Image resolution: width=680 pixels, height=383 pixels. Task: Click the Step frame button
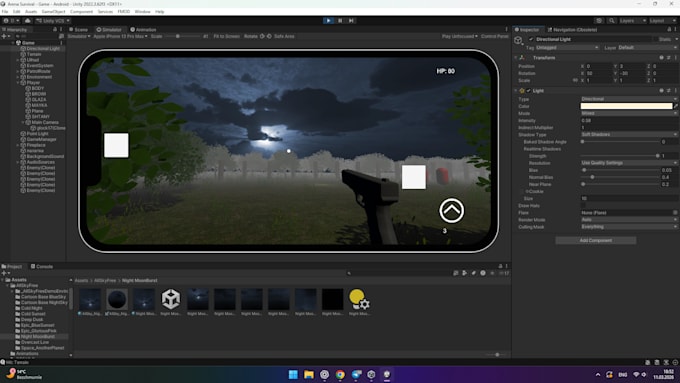pos(351,20)
